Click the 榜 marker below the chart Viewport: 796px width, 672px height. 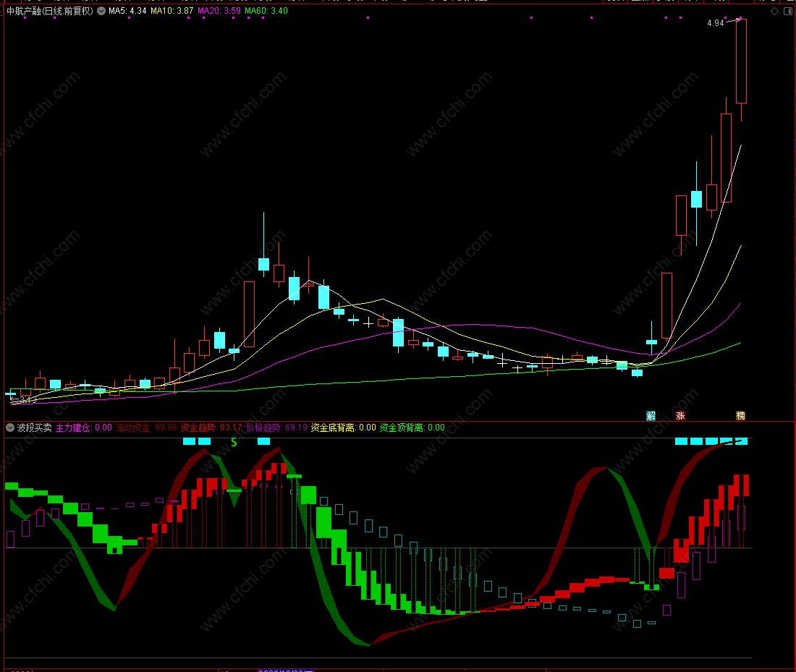(741, 416)
